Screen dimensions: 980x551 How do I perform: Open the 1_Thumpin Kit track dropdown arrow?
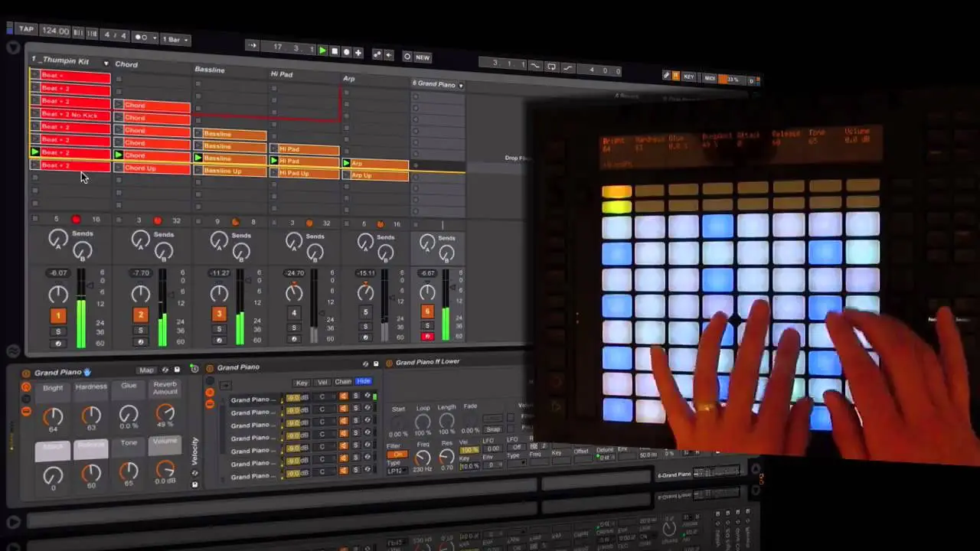pos(106,63)
